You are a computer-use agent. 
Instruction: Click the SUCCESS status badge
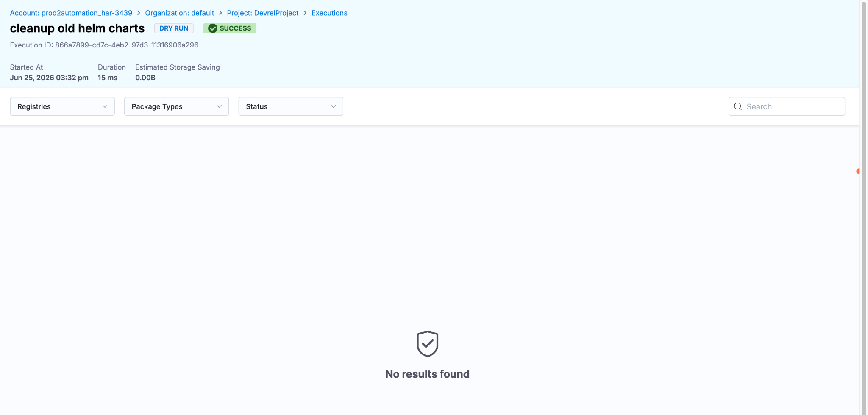tap(230, 28)
